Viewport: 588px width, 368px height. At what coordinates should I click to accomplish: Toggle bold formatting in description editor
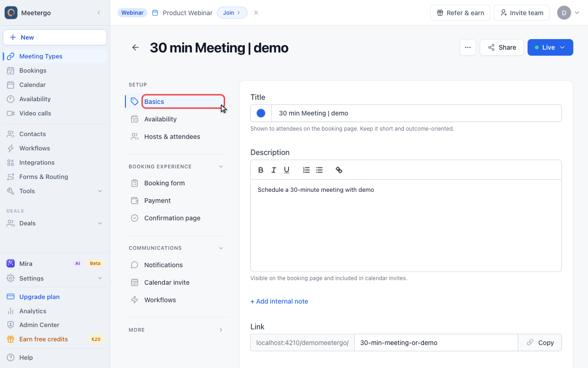261,170
